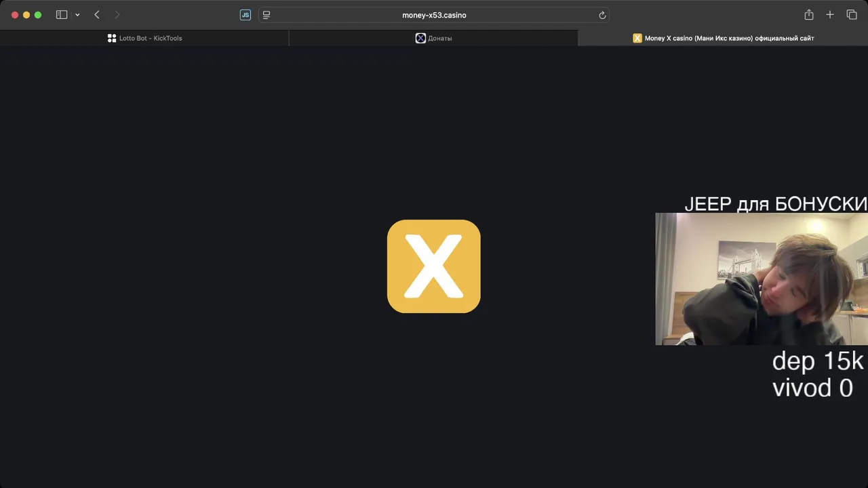The image size is (868, 488).
Task: Click the 'JEEP для БОНУСКИ' text
Action: (x=776, y=204)
